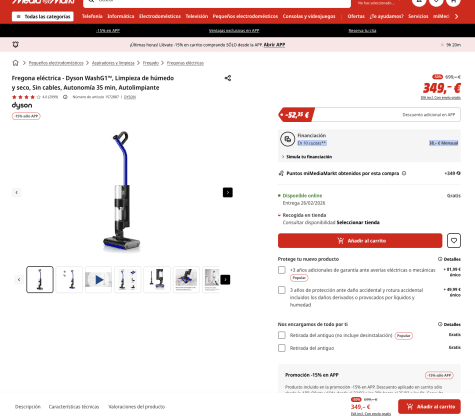The image size is (475, 416).
Task: Show next product image with right arrow
Action: [228, 192]
